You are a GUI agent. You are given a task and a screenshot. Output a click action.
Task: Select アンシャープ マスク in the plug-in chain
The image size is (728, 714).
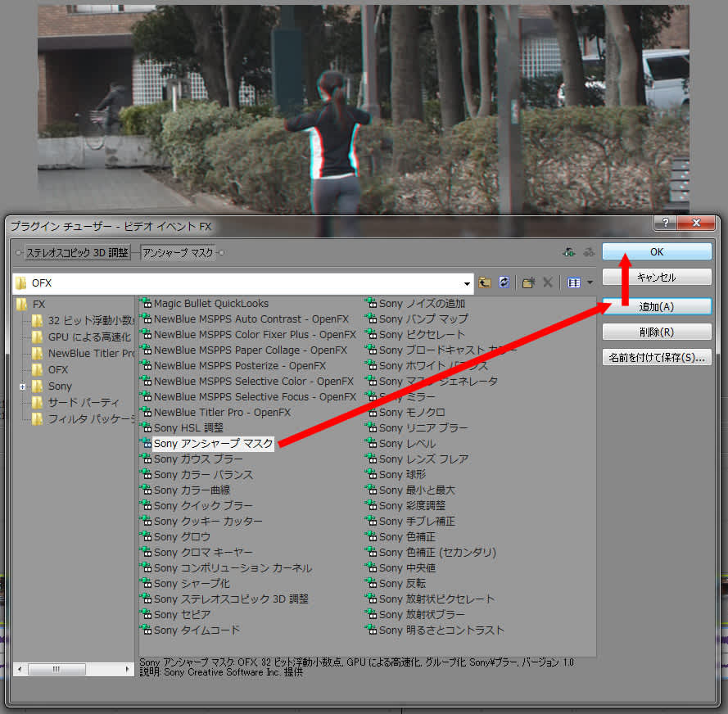(x=178, y=253)
